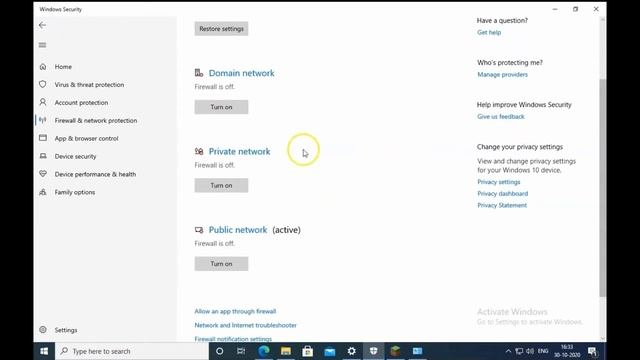The image size is (640, 360).
Task: Click the Type here to search box
Action: click(131, 351)
